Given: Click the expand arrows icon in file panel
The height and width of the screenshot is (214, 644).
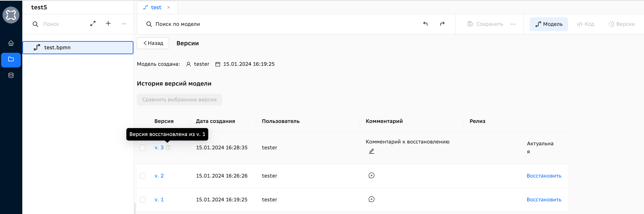Looking at the screenshot, I should (x=93, y=24).
